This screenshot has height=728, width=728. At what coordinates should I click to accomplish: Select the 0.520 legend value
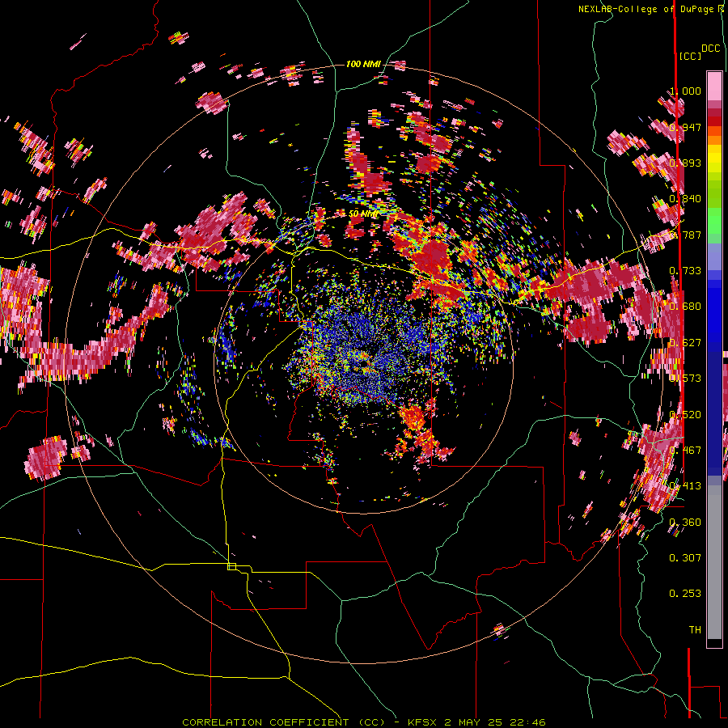tap(685, 415)
